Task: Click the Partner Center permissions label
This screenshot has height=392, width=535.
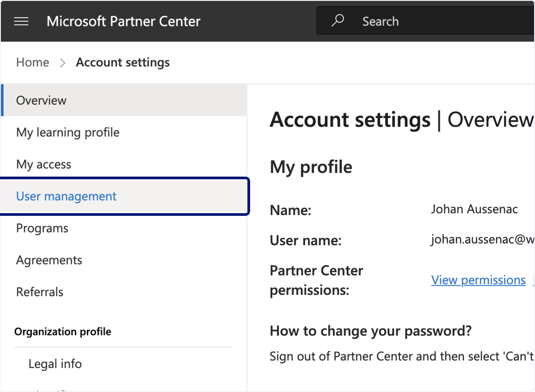Action: (317, 281)
